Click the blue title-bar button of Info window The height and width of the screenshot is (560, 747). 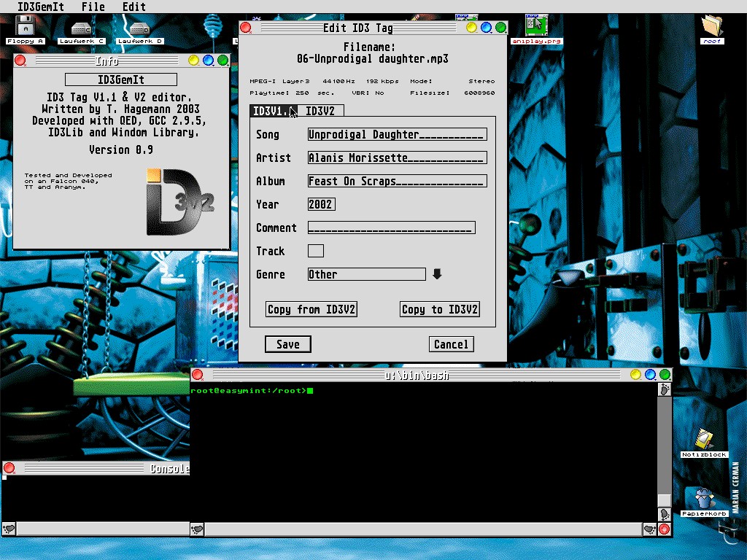pos(208,61)
